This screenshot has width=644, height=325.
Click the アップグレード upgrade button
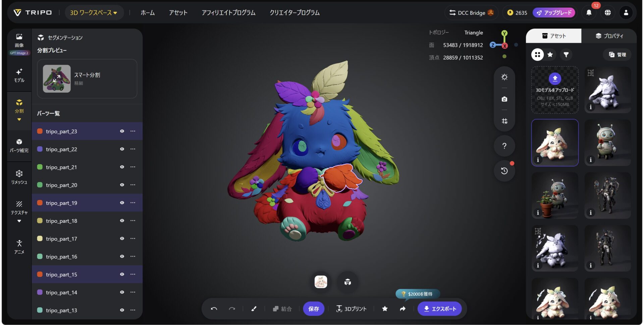pyautogui.click(x=554, y=13)
